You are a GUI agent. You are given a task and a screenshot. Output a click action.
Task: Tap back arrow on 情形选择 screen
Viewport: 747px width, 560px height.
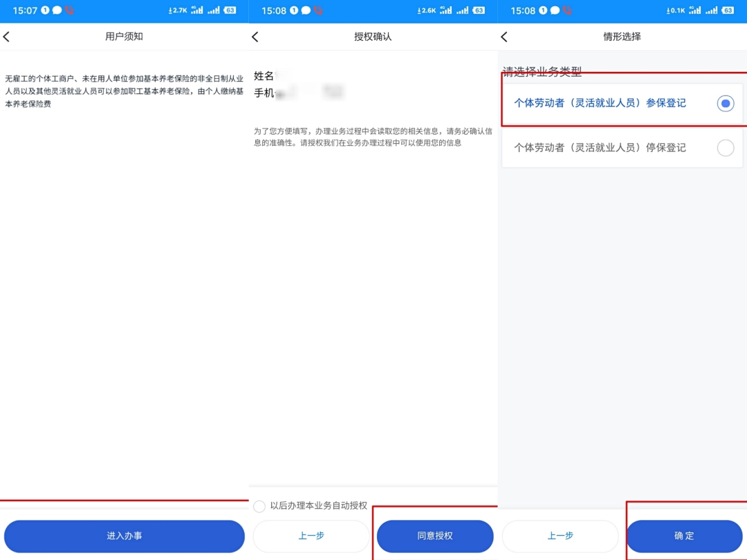(x=504, y=37)
